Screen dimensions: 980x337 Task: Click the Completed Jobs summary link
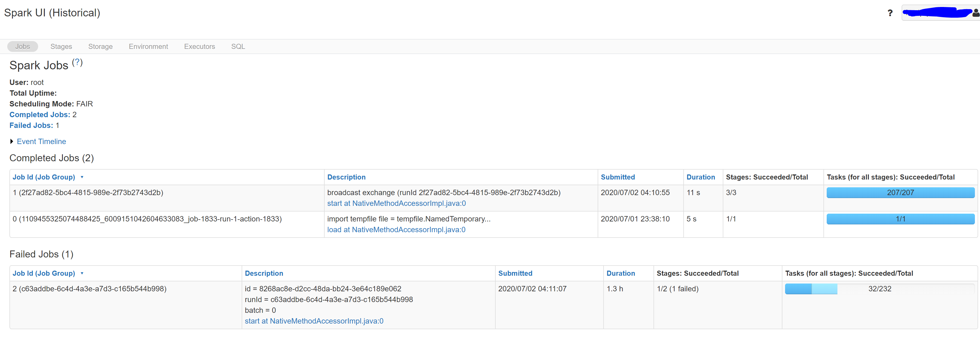(39, 115)
